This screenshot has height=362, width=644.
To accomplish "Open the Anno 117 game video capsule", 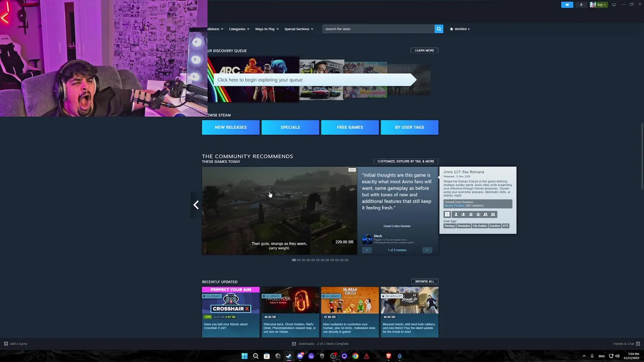I will 279,211.
